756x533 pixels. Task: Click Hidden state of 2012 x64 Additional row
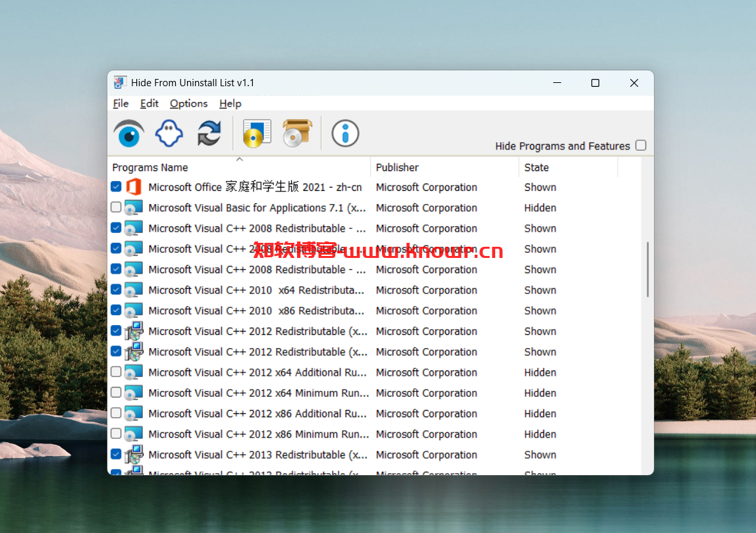pyautogui.click(x=540, y=372)
